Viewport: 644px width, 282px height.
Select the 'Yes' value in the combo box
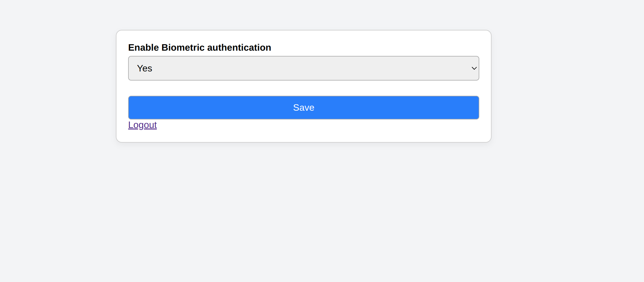click(145, 68)
